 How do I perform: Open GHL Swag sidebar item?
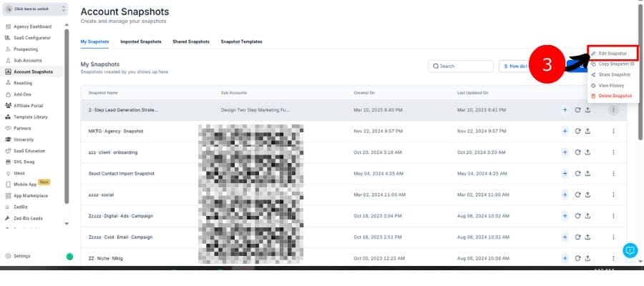(x=24, y=162)
